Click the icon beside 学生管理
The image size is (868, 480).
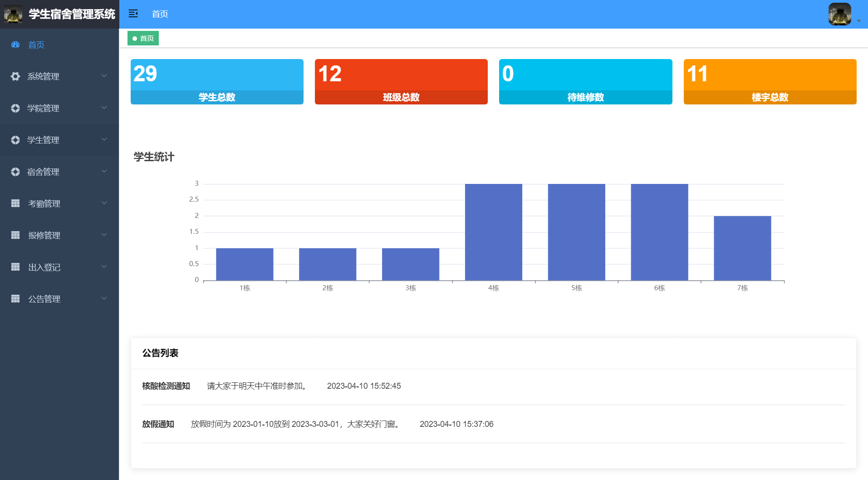15,140
